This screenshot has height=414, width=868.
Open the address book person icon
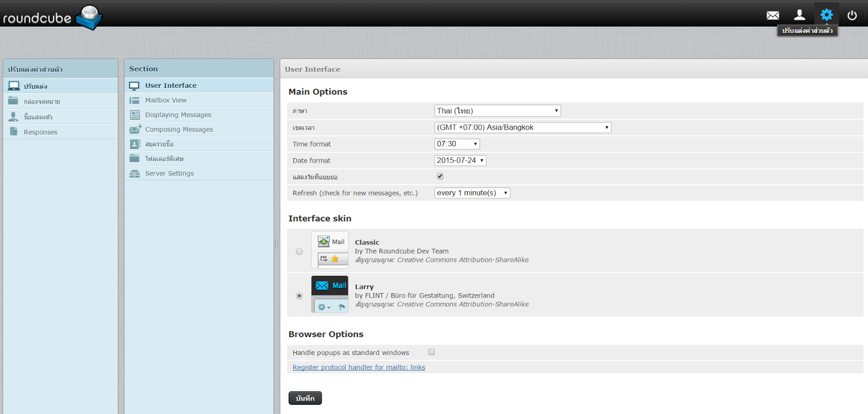(x=799, y=15)
